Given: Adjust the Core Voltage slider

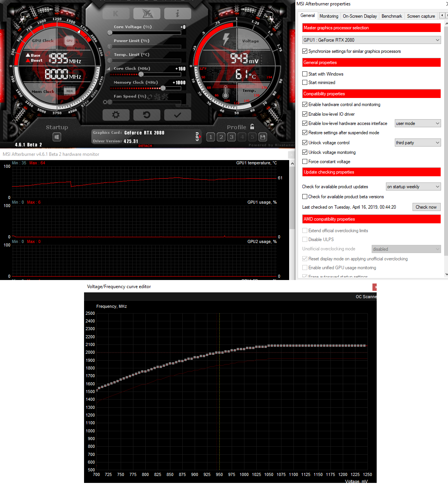Looking at the screenshot, I should click(x=145, y=33).
